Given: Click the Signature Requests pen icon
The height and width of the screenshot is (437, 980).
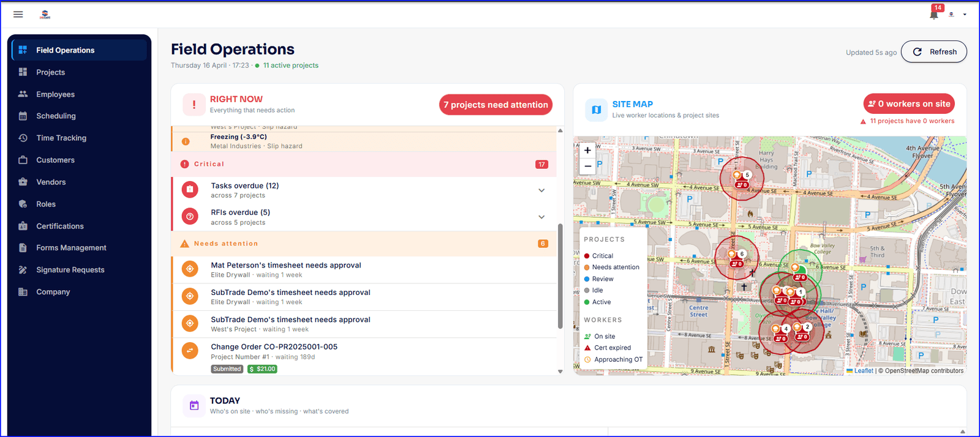Looking at the screenshot, I should pyautogui.click(x=23, y=270).
